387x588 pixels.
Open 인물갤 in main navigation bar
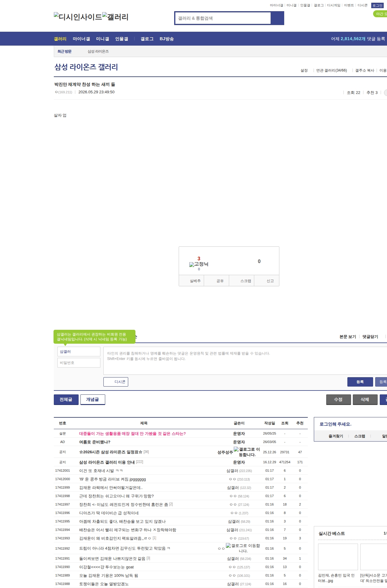122,39
